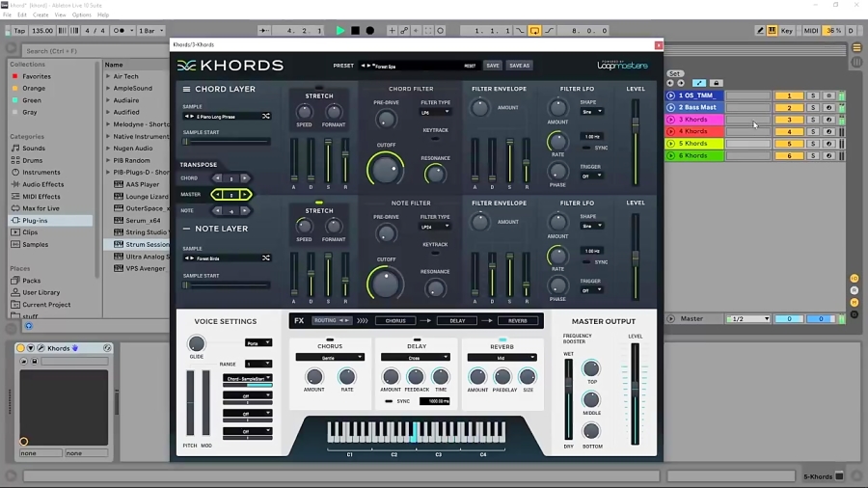Open the Chorus type dropdown
The height and width of the screenshot is (488, 868).
click(x=330, y=358)
